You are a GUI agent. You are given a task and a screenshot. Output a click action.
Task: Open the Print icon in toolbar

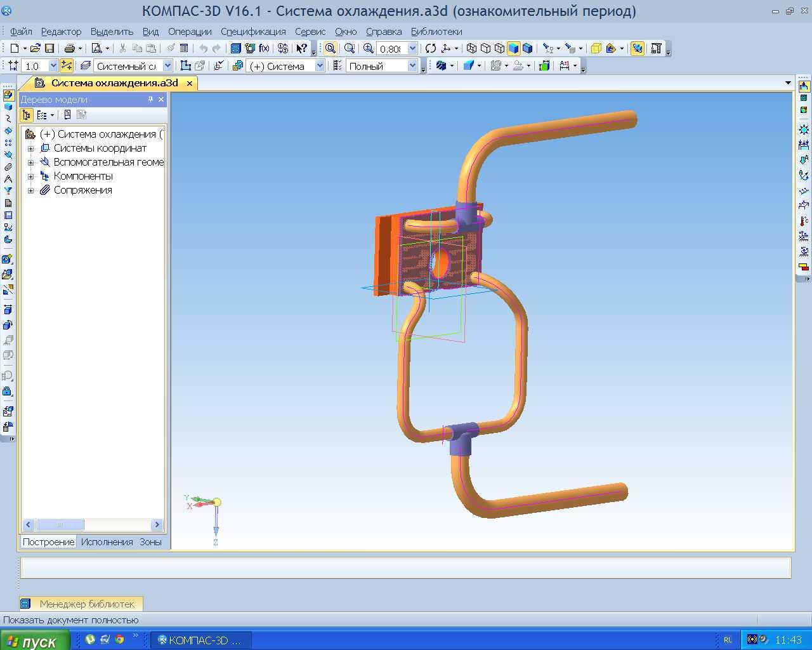click(x=69, y=48)
